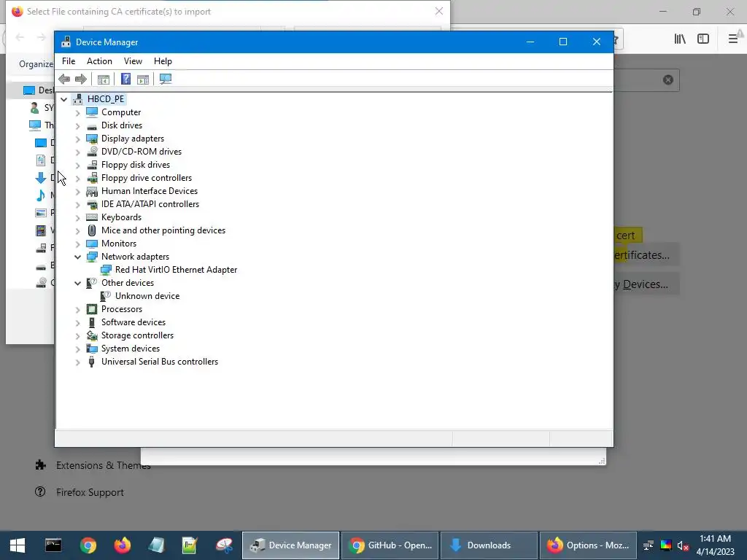Image resolution: width=747 pixels, height=560 pixels.
Task: Click Firefox Support link in Firefox window
Action: click(90, 492)
